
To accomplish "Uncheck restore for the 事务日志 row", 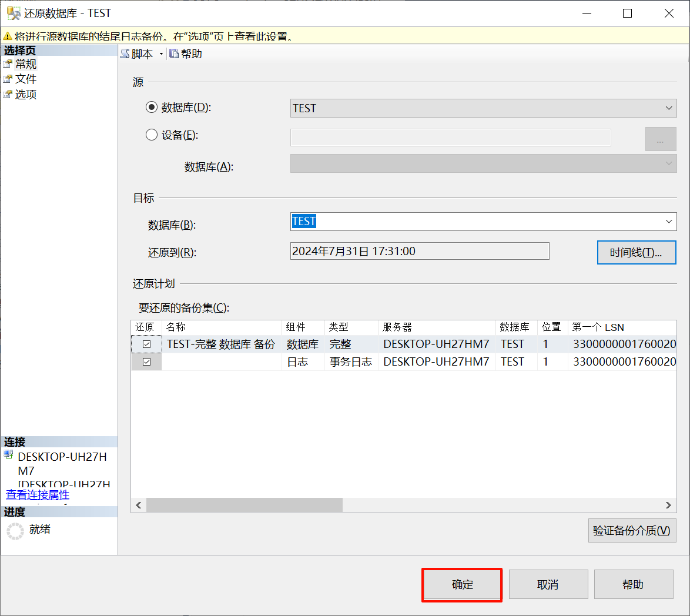I will pos(147,362).
